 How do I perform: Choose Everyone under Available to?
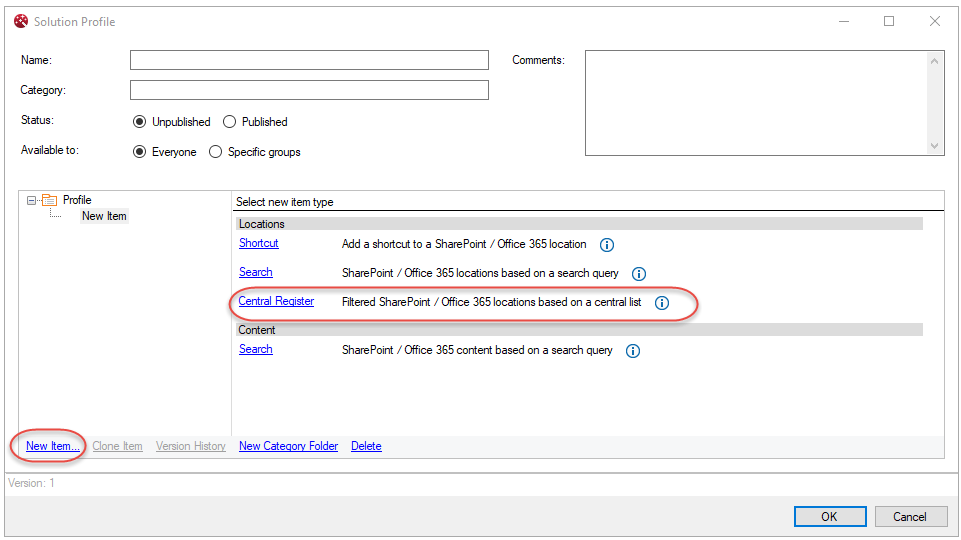pyautogui.click(x=140, y=152)
